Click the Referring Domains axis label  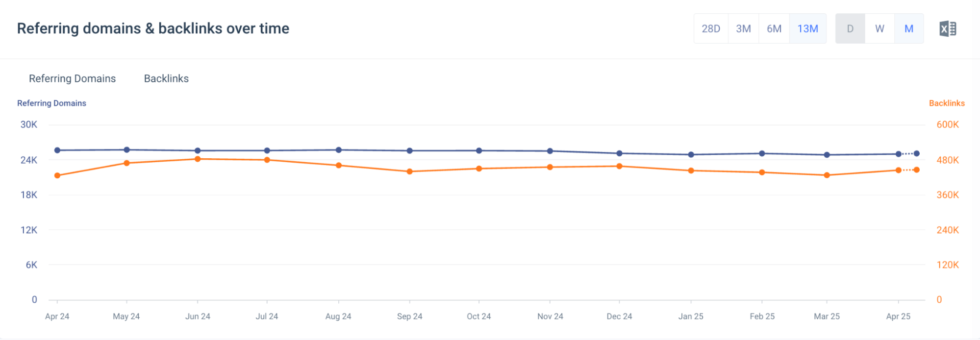click(51, 103)
